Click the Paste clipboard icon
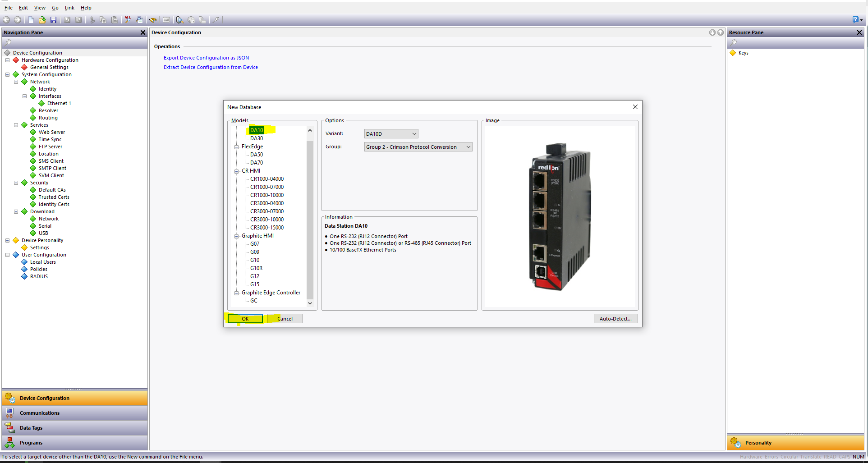The height and width of the screenshot is (463, 868). [x=115, y=20]
